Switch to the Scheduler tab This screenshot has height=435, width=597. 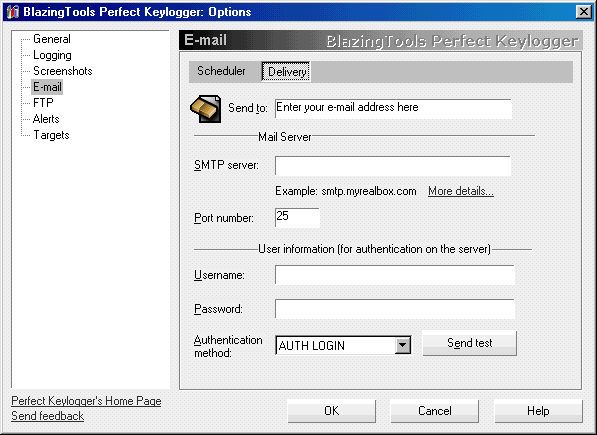pyautogui.click(x=221, y=71)
